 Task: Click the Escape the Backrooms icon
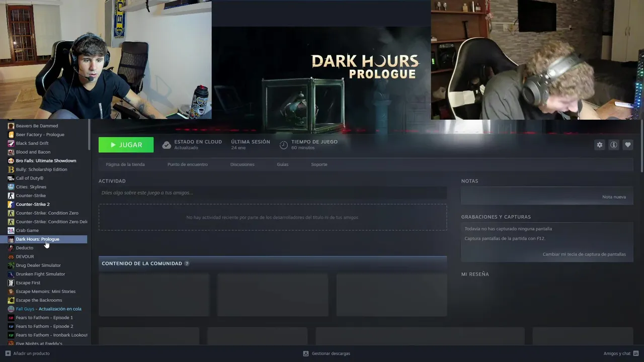pyautogui.click(x=11, y=300)
